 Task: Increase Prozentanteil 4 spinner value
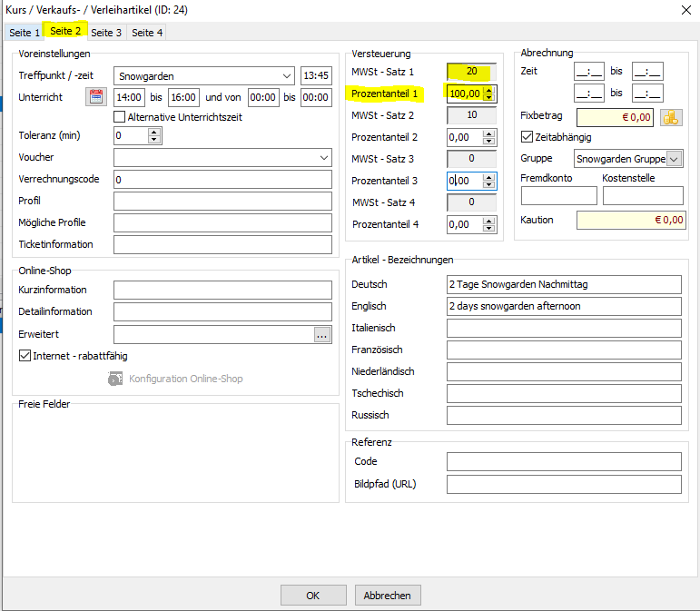(488, 221)
